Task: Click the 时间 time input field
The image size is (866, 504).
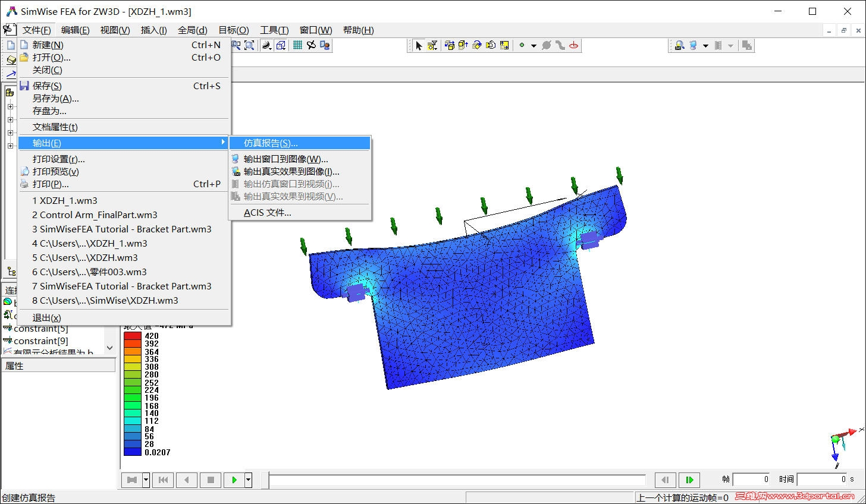Action: coord(823,479)
